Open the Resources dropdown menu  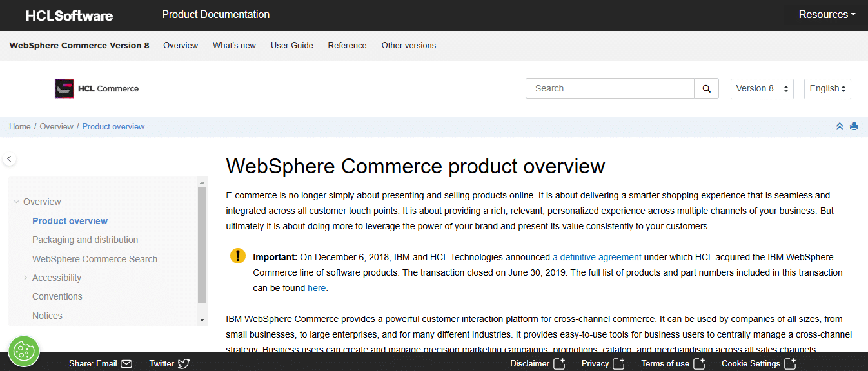827,15
